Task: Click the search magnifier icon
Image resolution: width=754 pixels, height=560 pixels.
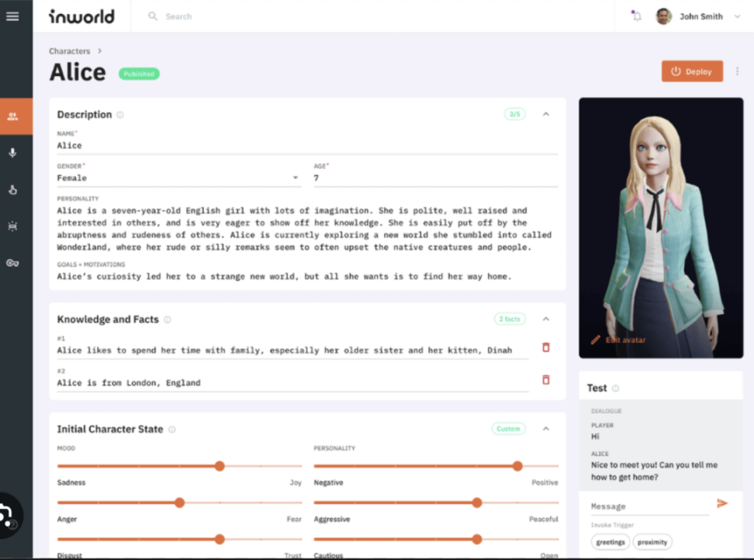Action: (x=153, y=16)
